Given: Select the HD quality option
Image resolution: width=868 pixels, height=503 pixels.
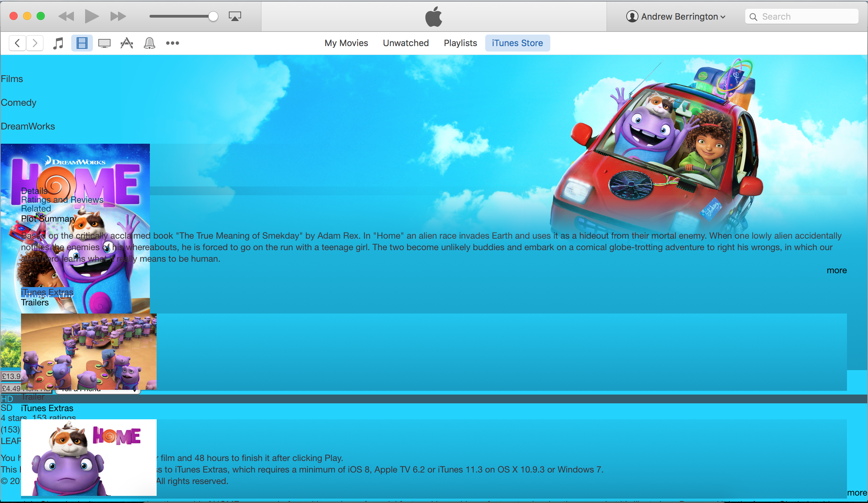Looking at the screenshot, I should [x=7, y=399].
